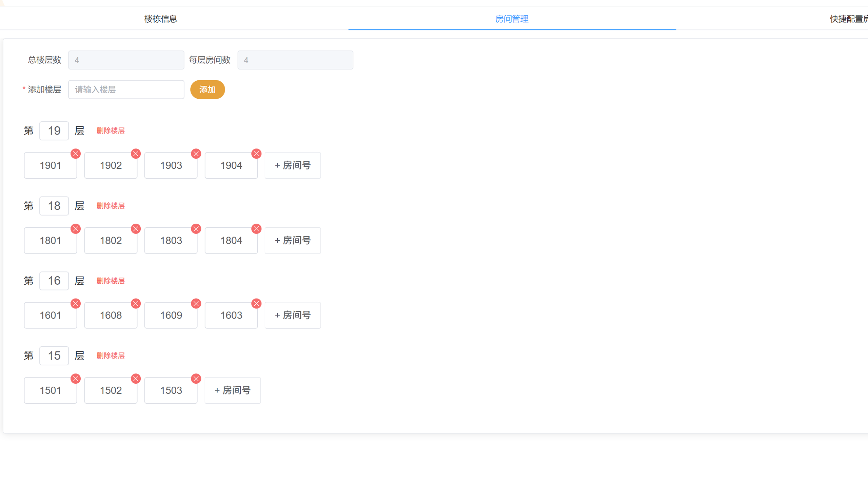Screen dimensions: 868x488
Task: Delete room 1501 via its X icon
Action: click(x=76, y=379)
